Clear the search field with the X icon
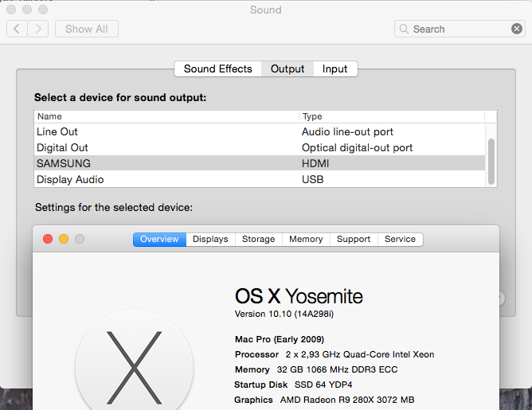This screenshot has height=410, width=532. click(517, 29)
